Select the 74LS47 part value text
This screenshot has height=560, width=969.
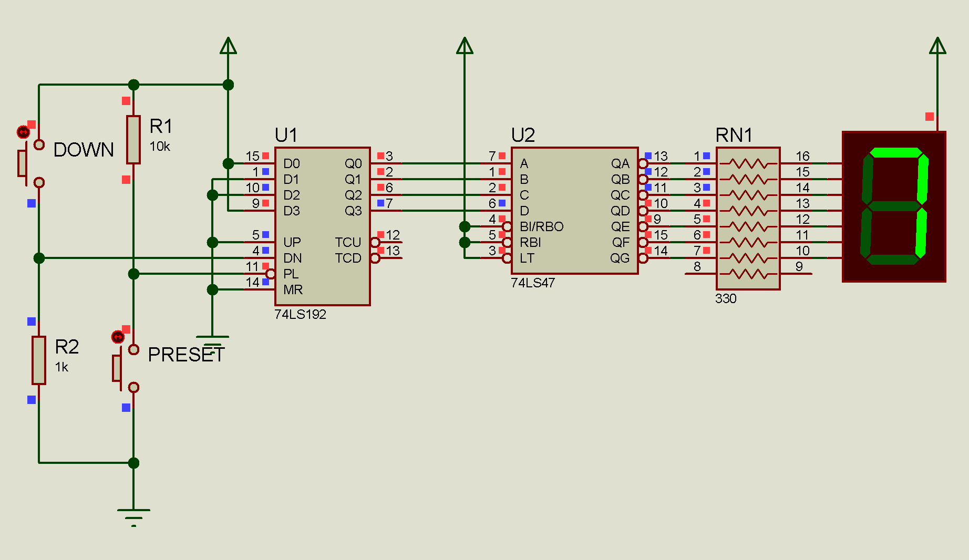(x=533, y=283)
